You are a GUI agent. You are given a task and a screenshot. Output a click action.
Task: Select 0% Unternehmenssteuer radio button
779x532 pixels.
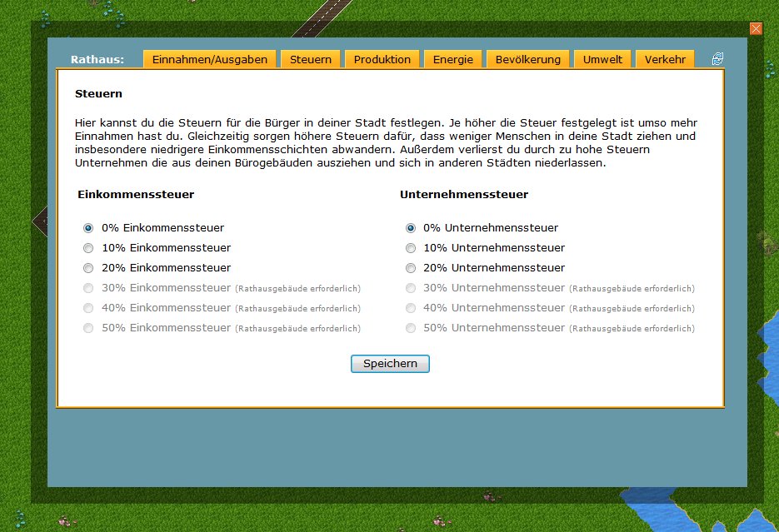[x=411, y=228]
